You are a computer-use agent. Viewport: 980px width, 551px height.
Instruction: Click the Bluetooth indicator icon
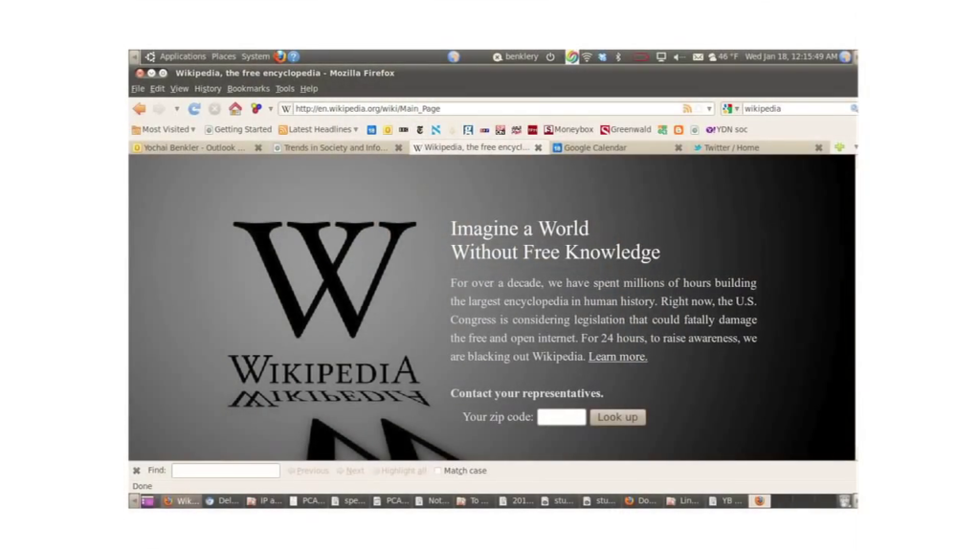coord(618,56)
